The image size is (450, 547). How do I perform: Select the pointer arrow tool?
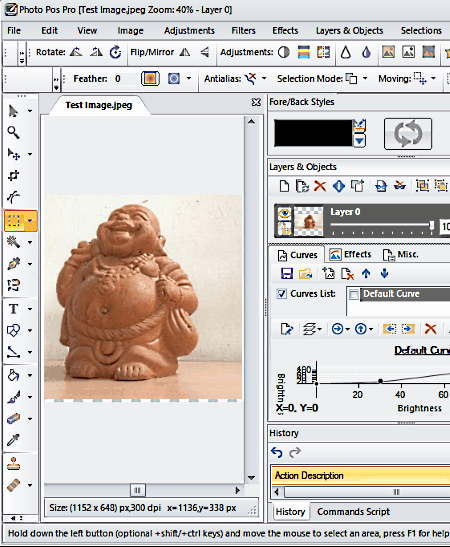[x=13, y=111]
